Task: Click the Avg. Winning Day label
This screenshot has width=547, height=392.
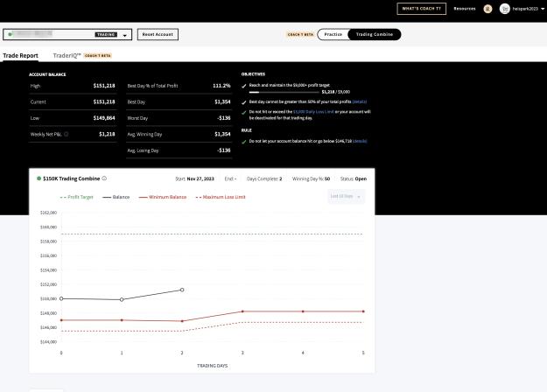Action: pyautogui.click(x=144, y=134)
